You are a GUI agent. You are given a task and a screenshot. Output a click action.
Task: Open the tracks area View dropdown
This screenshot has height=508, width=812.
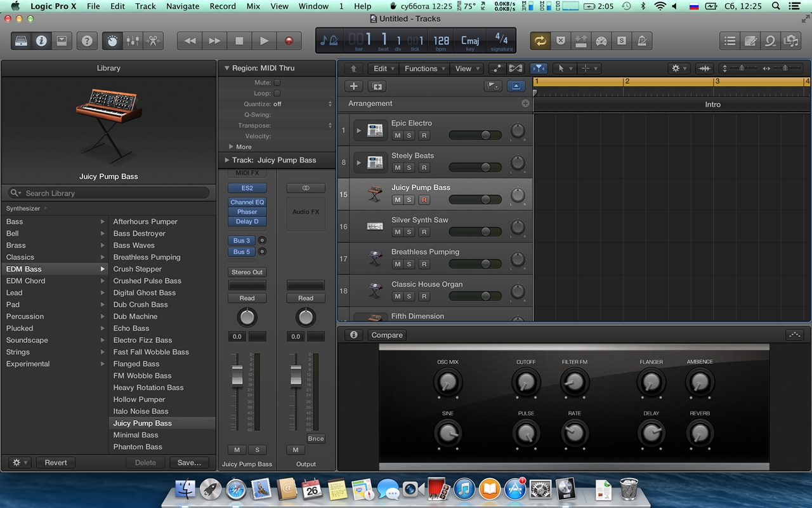point(468,69)
